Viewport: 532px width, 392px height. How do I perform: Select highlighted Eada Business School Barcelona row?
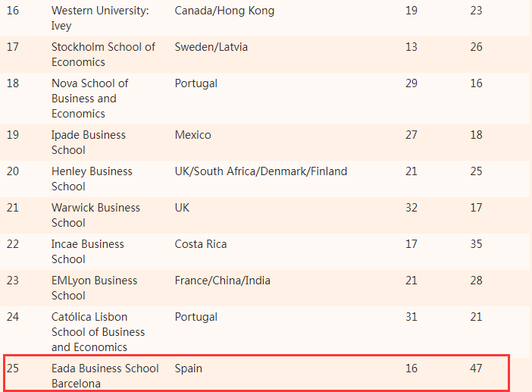pos(256,373)
